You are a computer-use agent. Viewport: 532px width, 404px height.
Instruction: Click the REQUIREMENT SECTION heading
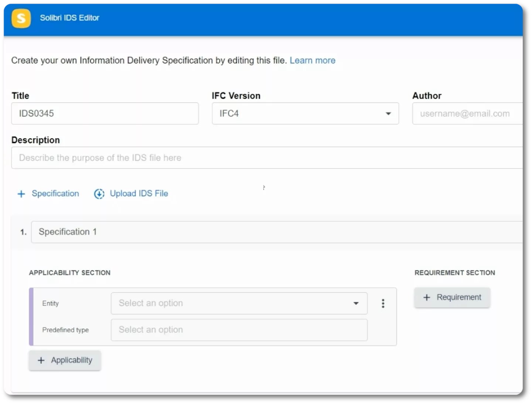(x=455, y=273)
